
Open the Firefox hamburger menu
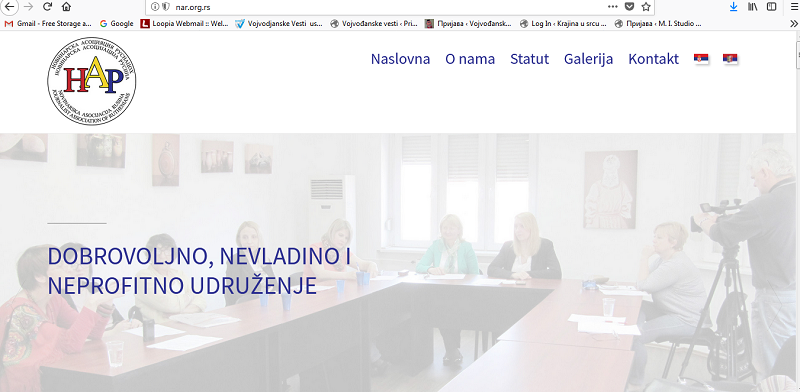[793, 7]
